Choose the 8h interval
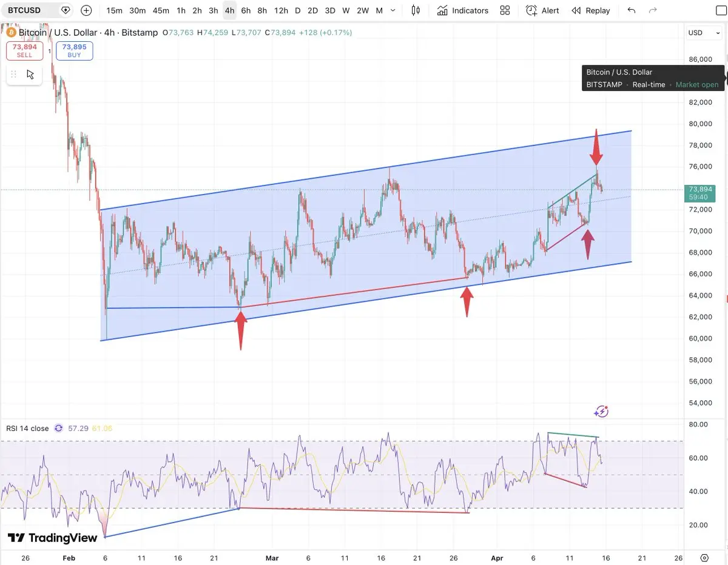This screenshot has width=728, height=565. pos(262,10)
